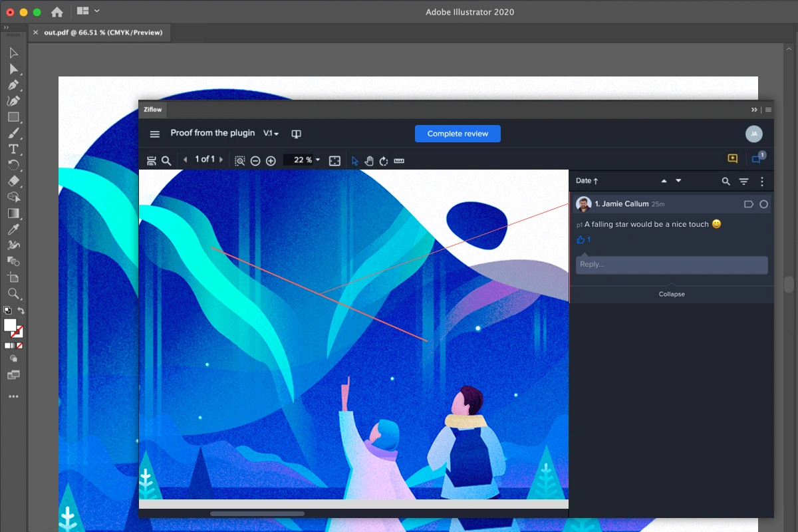Open the ruler measurement tool
Screen dimensions: 798x532
(x=399, y=161)
